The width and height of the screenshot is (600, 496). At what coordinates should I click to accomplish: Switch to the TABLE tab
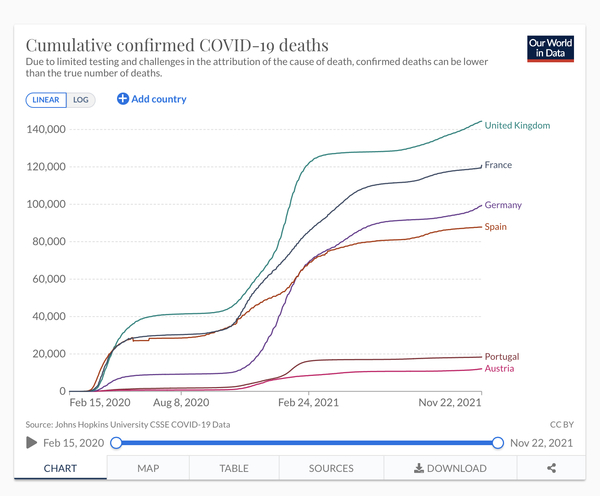tap(234, 468)
